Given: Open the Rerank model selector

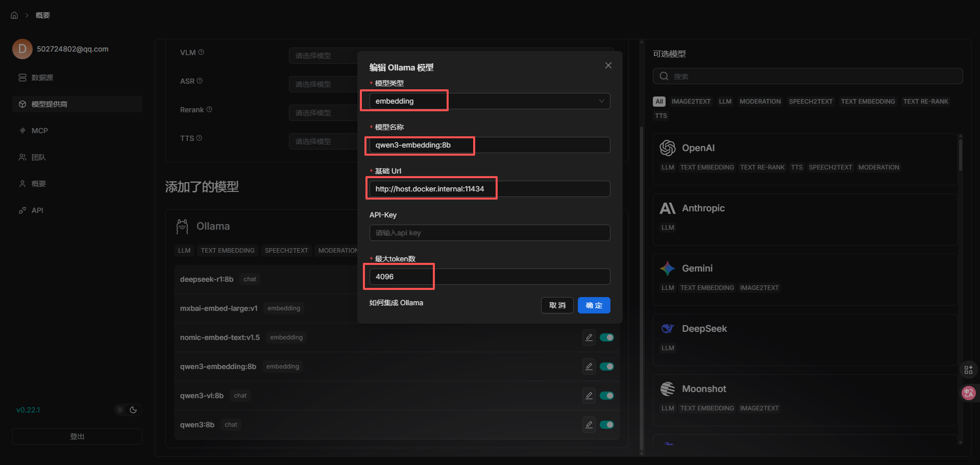Looking at the screenshot, I should pos(323,113).
